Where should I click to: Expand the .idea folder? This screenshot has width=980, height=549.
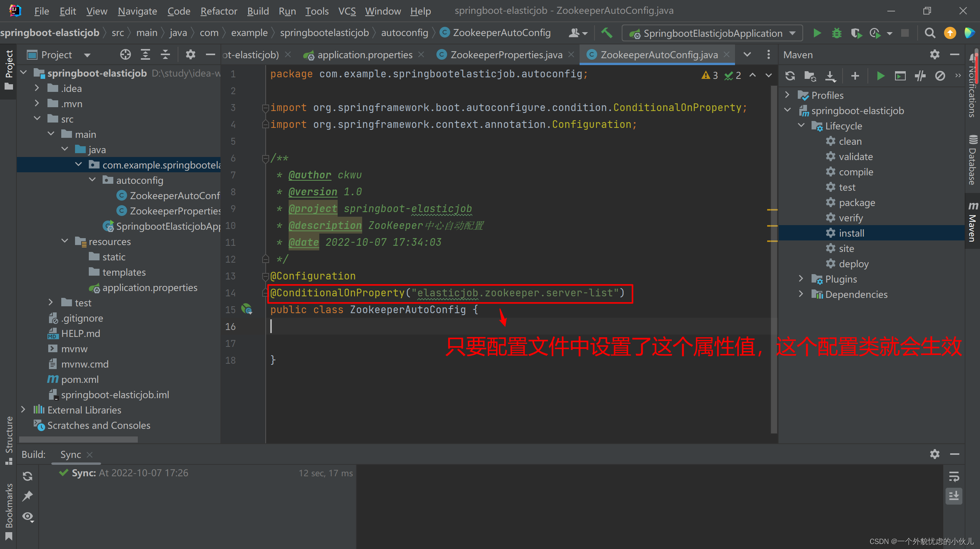(x=37, y=88)
